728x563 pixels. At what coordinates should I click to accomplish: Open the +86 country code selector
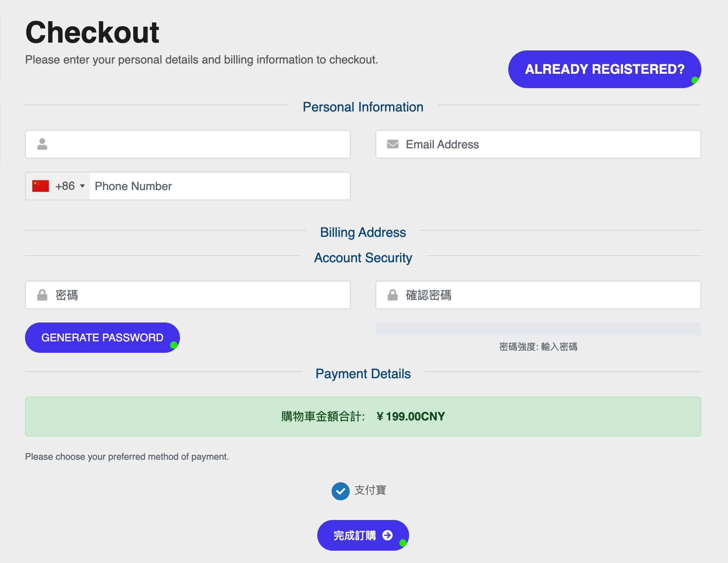65,186
